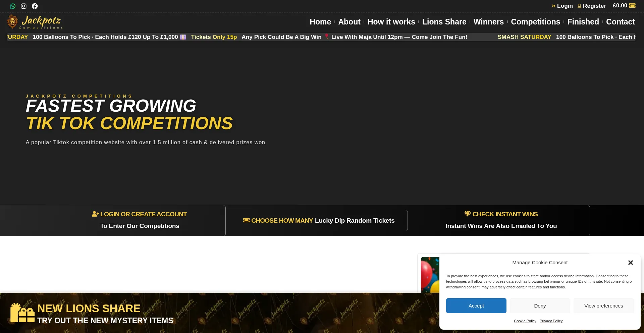Open the Home menu item
This screenshot has height=333, width=644.
click(x=320, y=22)
